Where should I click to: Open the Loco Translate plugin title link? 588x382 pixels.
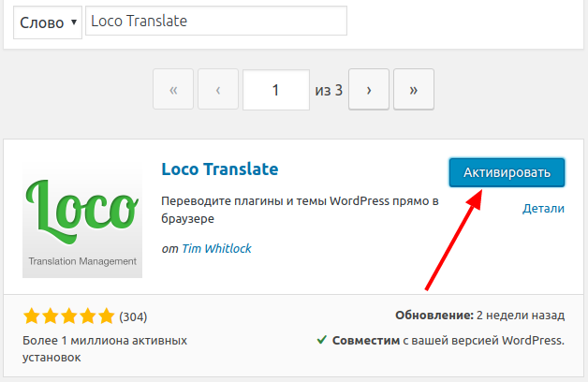pos(220,169)
